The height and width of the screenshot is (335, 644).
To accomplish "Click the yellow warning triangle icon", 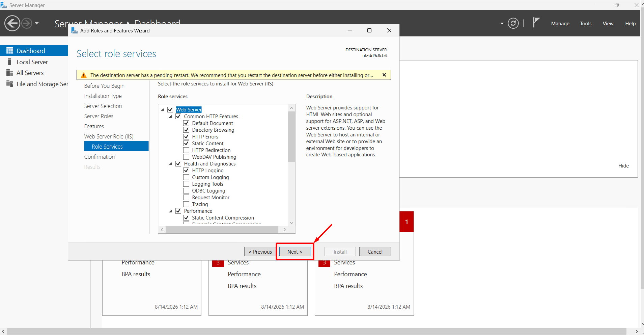I will tap(84, 75).
